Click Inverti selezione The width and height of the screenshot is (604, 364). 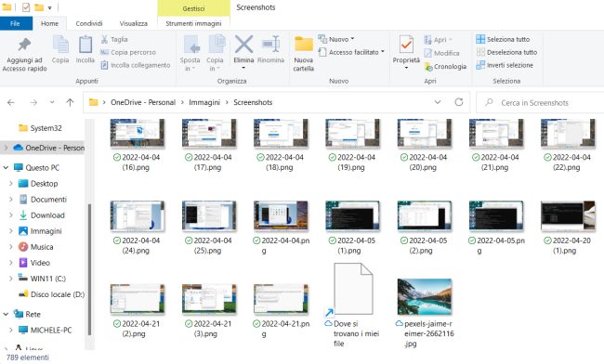pyautogui.click(x=505, y=65)
